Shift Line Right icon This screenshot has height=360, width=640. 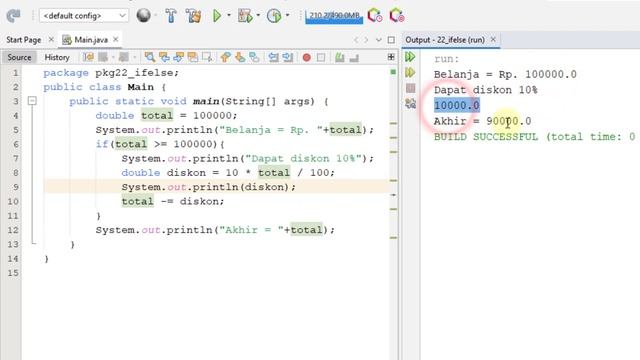(x=287, y=58)
